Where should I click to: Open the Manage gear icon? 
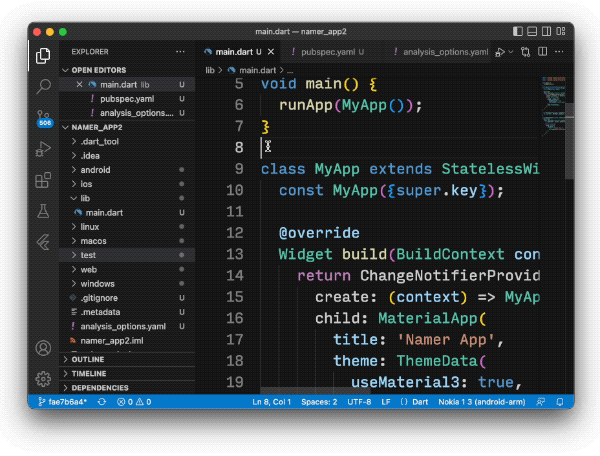click(x=43, y=379)
